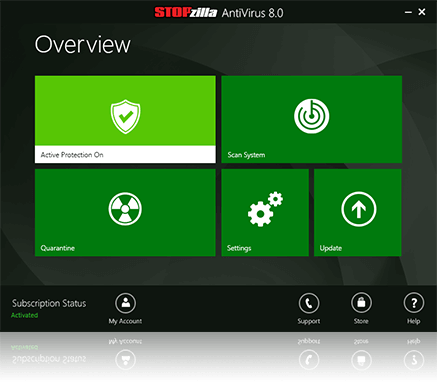
Task: Toggle the Active Protection On tile
Action: (125, 119)
